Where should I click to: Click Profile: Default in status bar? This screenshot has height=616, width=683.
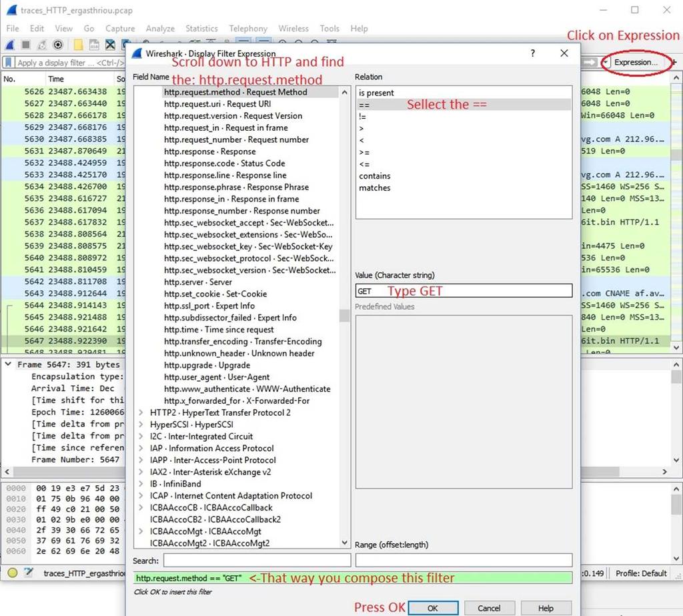(x=641, y=573)
